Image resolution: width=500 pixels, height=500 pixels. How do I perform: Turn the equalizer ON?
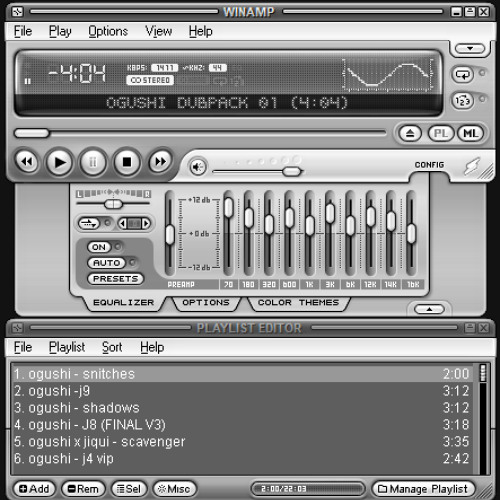click(99, 247)
